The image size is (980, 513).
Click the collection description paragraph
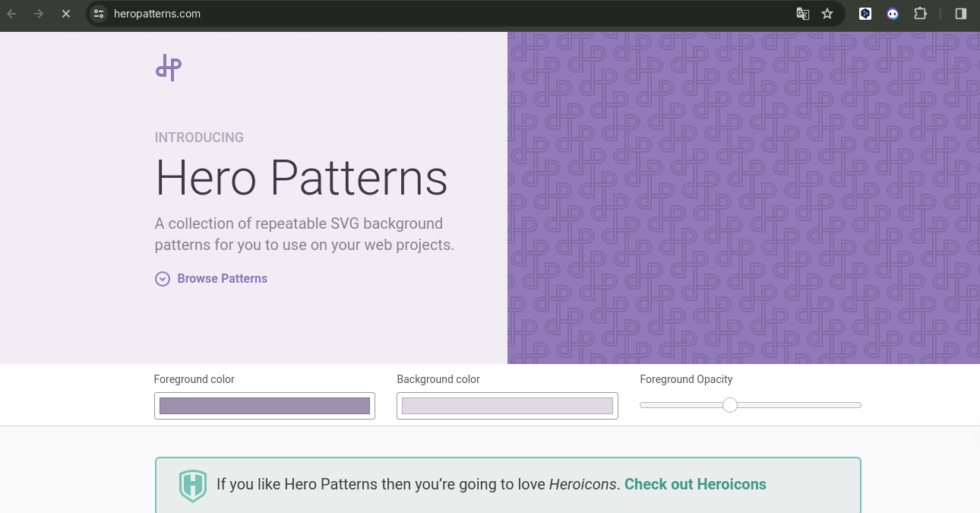pyautogui.click(x=305, y=234)
